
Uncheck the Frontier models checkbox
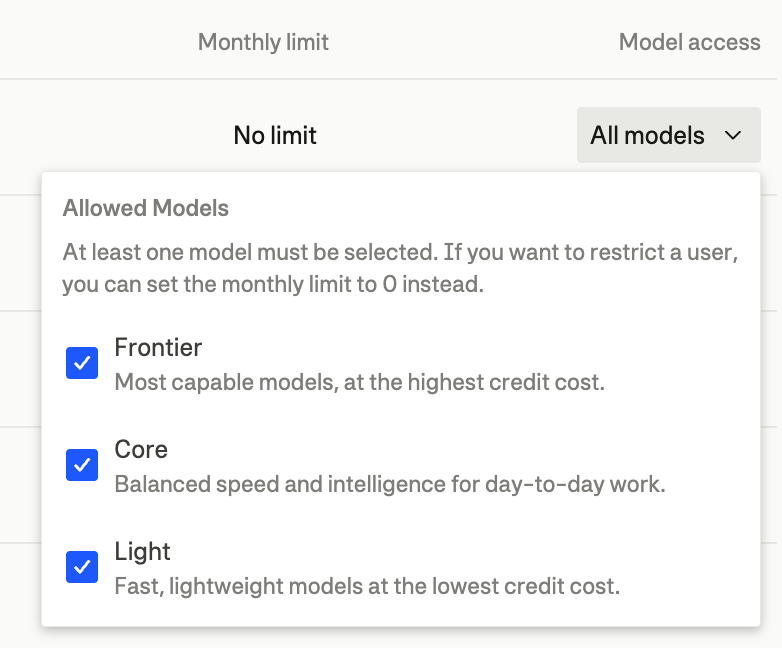(82, 363)
